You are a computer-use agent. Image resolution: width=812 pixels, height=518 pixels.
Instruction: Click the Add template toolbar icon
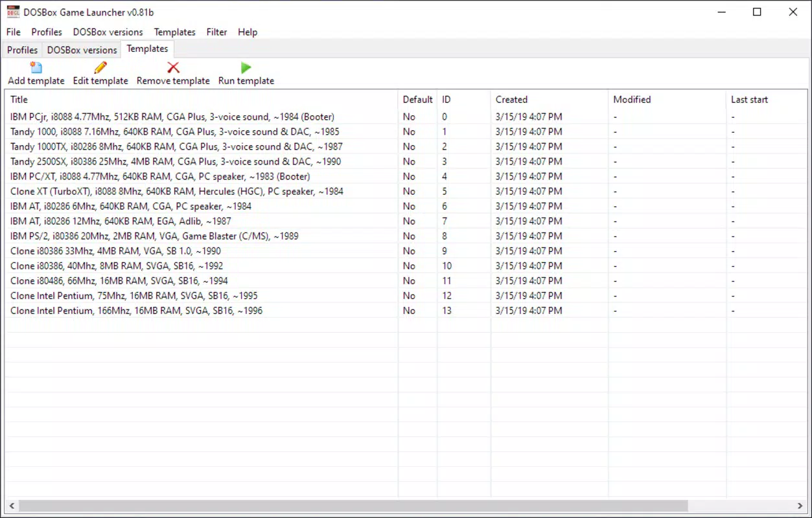[x=36, y=67]
